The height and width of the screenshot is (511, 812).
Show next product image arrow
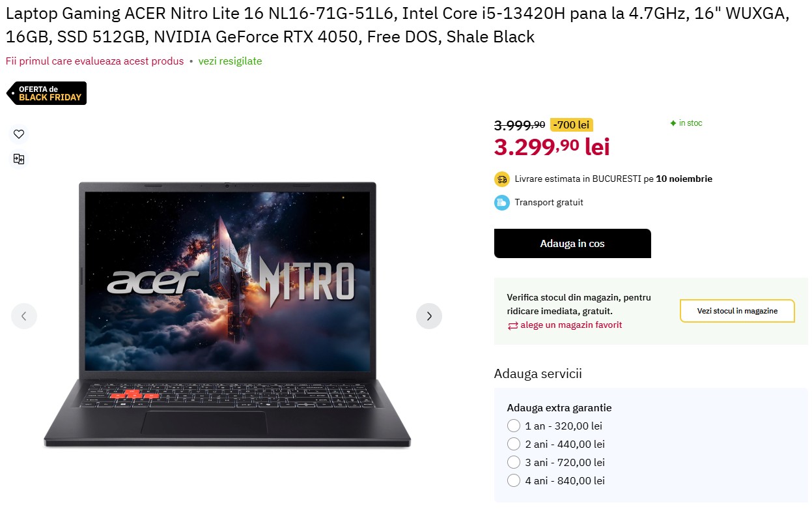point(429,316)
